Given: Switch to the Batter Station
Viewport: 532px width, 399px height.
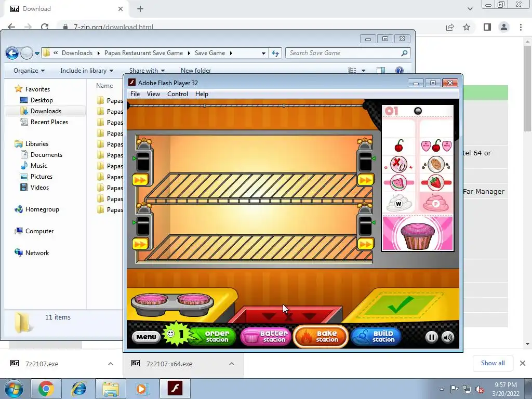Looking at the screenshot, I should click(266, 336).
